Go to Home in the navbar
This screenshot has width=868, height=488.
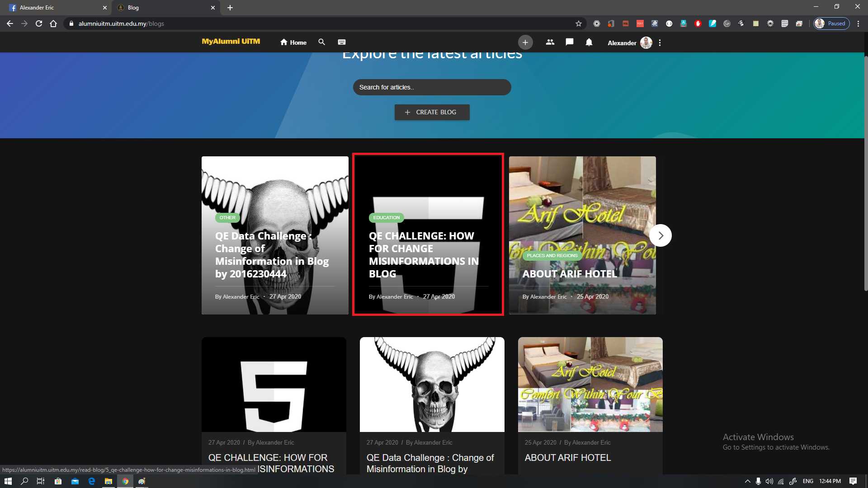(293, 42)
